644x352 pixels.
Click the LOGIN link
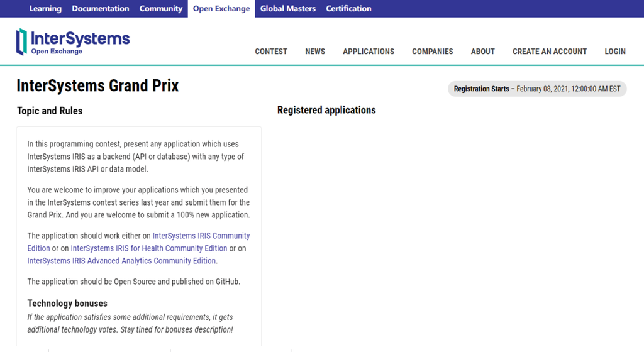click(x=615, y=52)
